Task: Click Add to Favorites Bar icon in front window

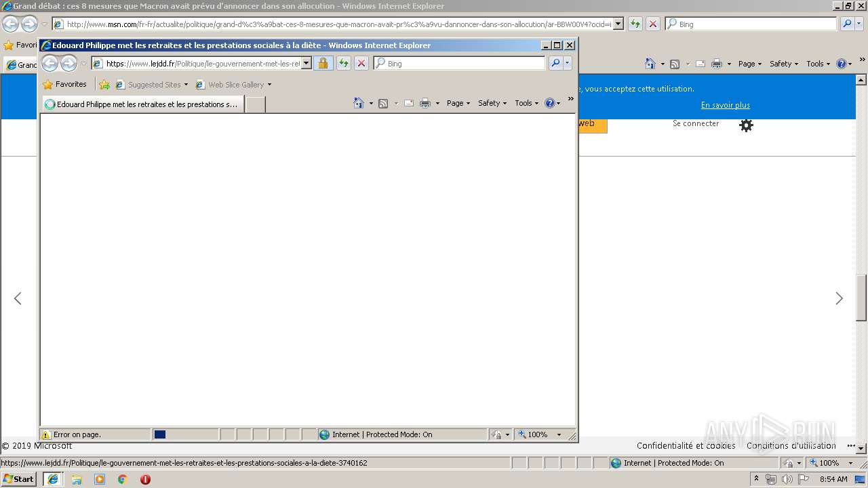Action: pyautogui.click(x=104, y=85)
